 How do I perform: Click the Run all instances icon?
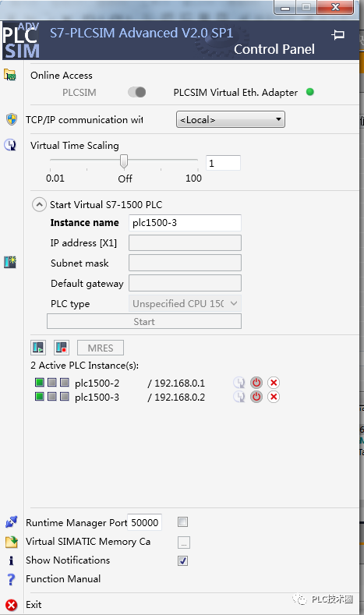pos(38,347)
